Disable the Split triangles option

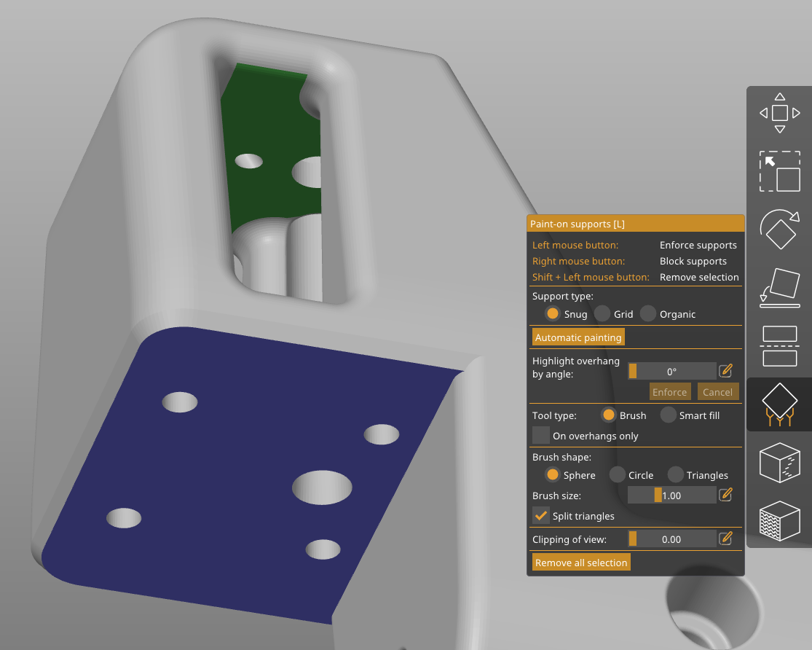(x=540, y=516)
